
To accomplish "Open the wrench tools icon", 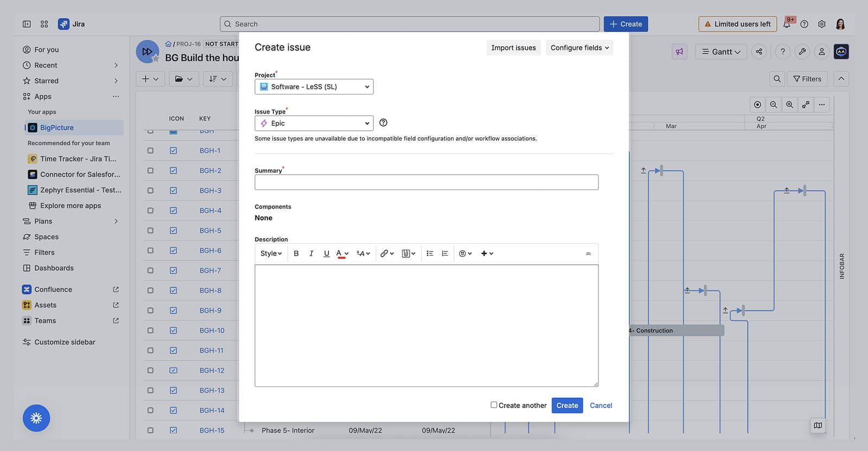I will (802, 52).
